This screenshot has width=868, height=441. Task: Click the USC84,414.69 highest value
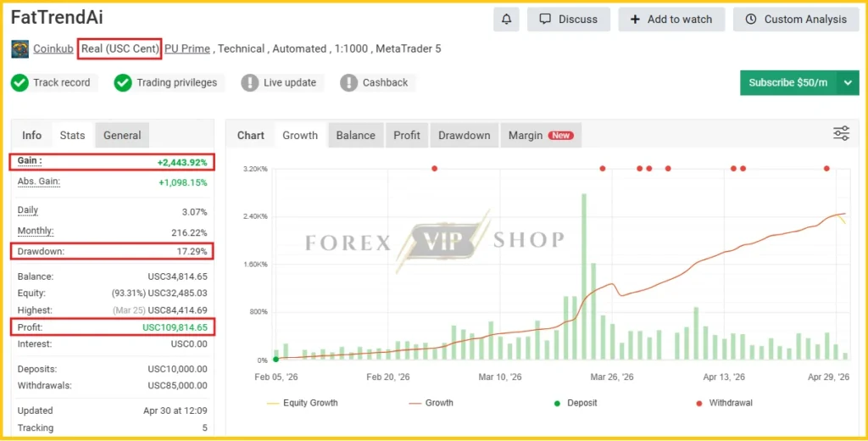178,310
